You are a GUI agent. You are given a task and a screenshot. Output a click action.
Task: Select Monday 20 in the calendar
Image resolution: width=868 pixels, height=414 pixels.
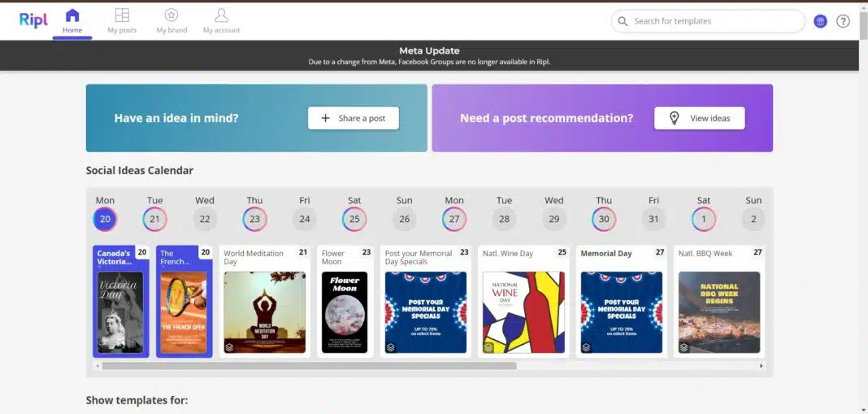tap(105, 219)
